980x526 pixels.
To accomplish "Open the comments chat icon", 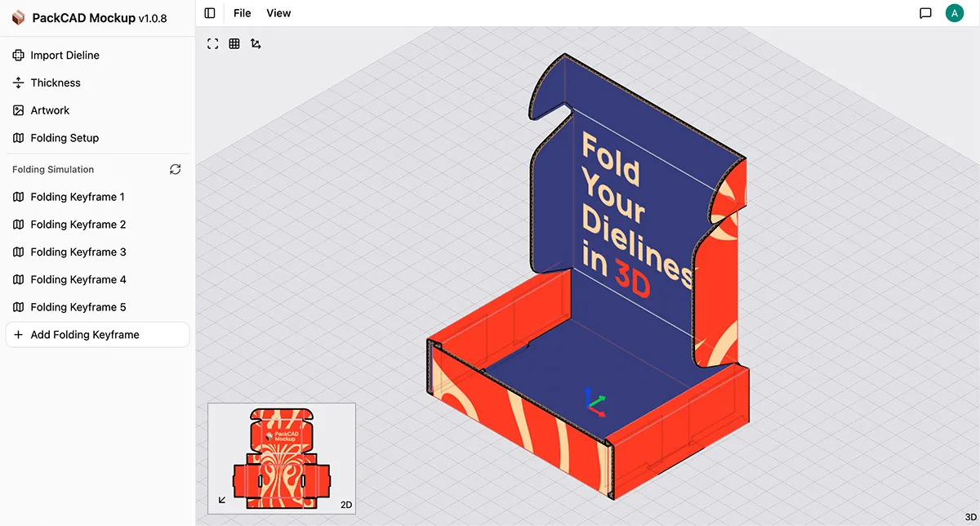I will [925, 13].
